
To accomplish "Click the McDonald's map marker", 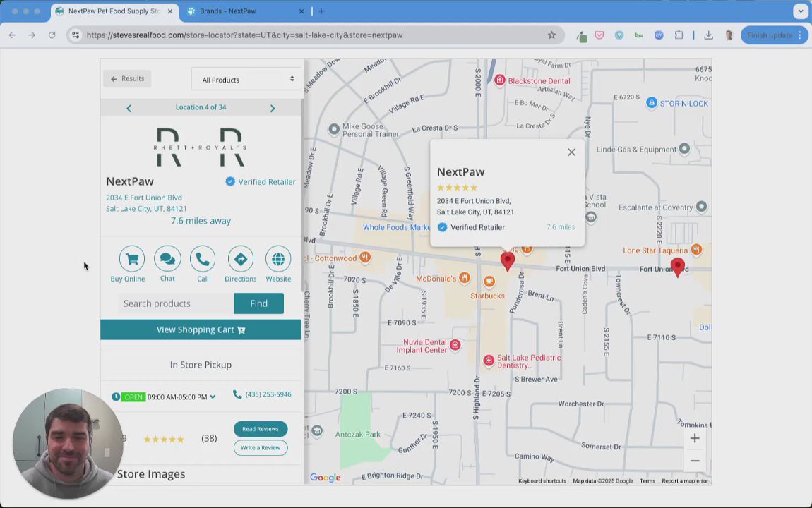I will tap(465, 278).
